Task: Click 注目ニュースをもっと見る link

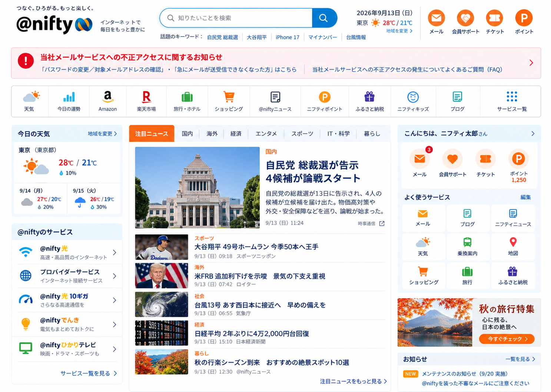Action: (x=353, y=381)
